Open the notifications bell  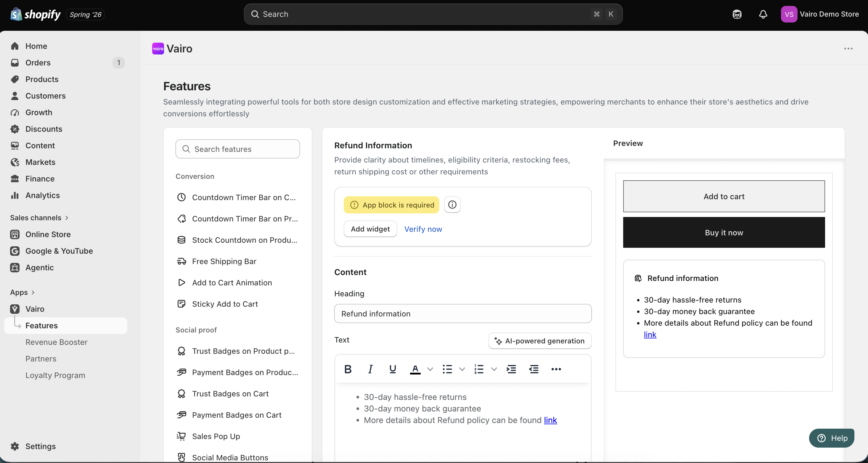763,14
